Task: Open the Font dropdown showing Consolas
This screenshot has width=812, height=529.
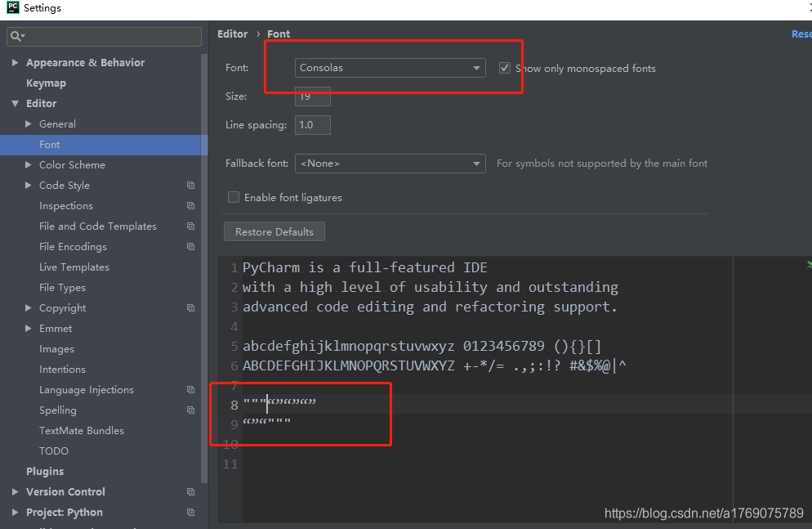Action: [390, 68]
